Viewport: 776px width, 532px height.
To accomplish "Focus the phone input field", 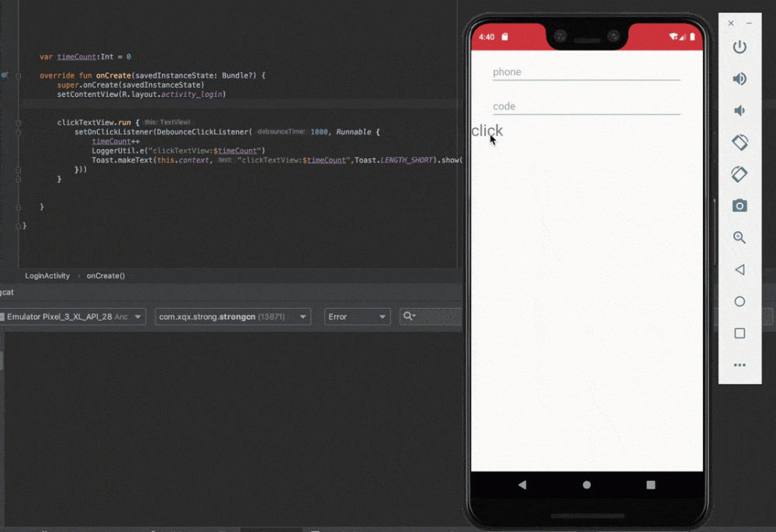I will click(586, 71).
